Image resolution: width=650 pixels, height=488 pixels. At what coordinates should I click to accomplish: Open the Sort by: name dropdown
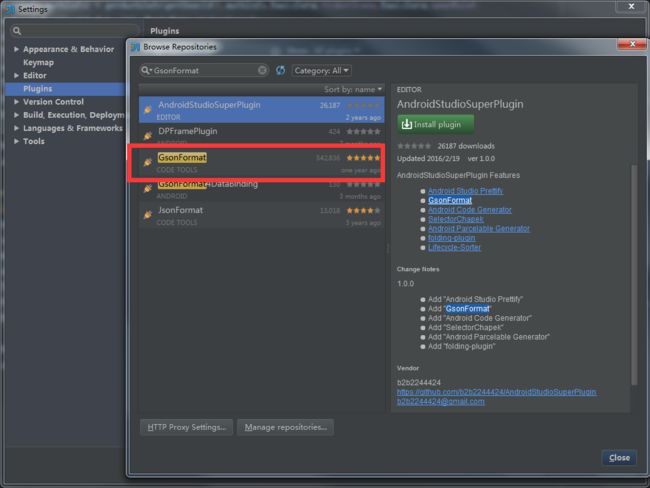tap(353, 90)
